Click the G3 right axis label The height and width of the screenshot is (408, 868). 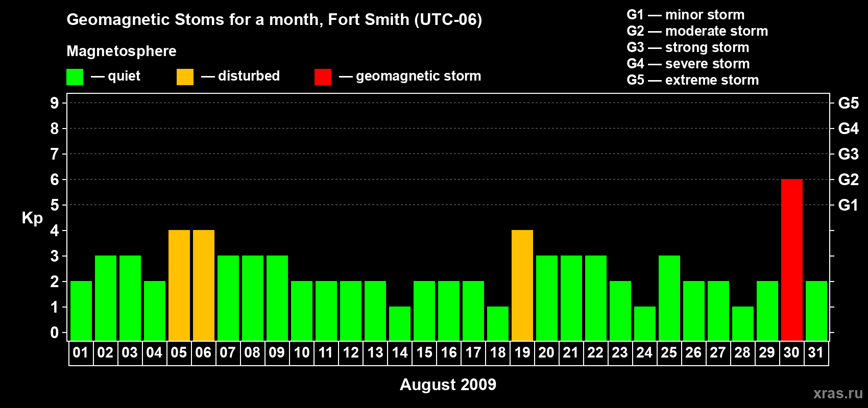point(848,154)
